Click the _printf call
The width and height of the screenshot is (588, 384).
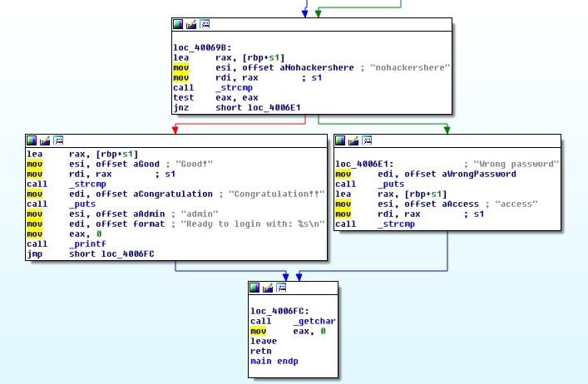88,244
